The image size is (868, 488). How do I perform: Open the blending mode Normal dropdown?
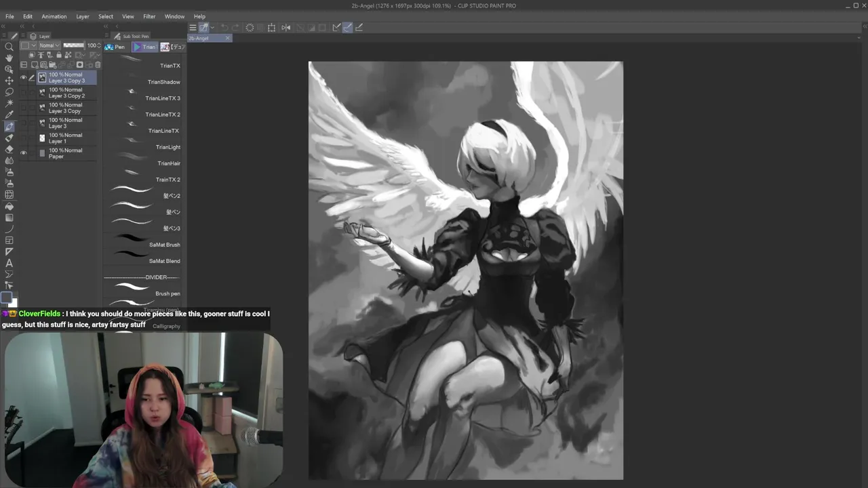pyautogui.click(x=49, y=45)
